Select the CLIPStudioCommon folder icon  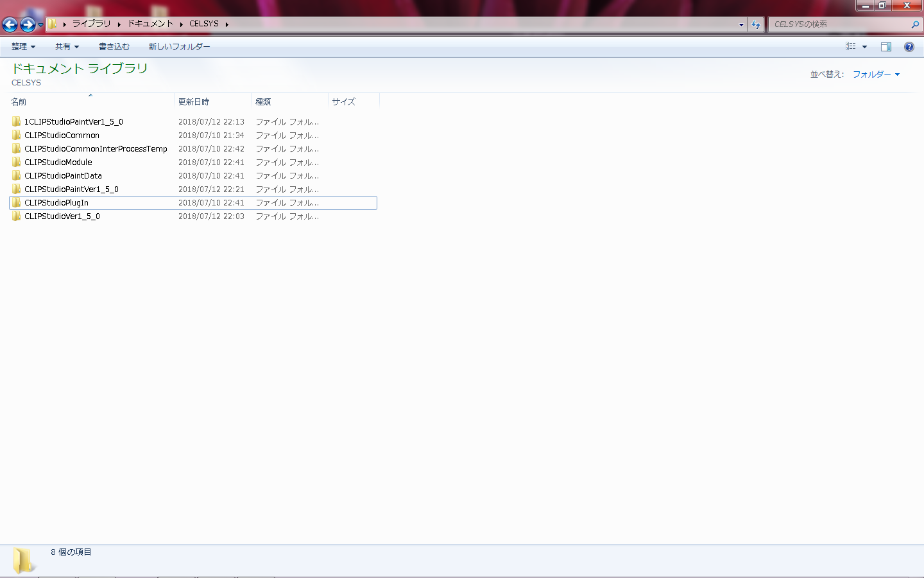tap(17, 135)
